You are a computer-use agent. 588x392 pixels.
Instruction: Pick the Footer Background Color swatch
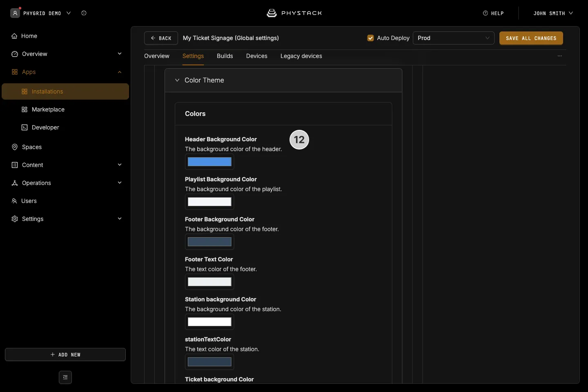coord(209,242)
